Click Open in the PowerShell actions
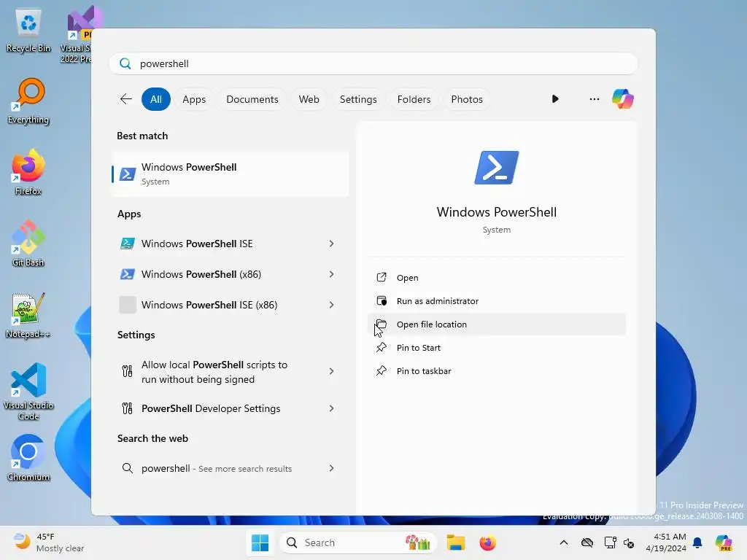The width and height of the screenshot is (747, 560). (496, 278)
